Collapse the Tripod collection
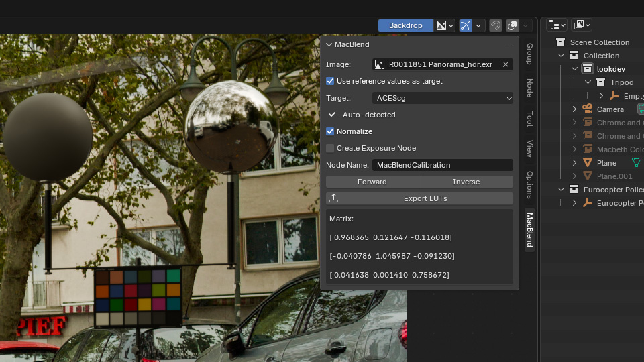This screenshot has width=644, height=362. tap(588, 82)
